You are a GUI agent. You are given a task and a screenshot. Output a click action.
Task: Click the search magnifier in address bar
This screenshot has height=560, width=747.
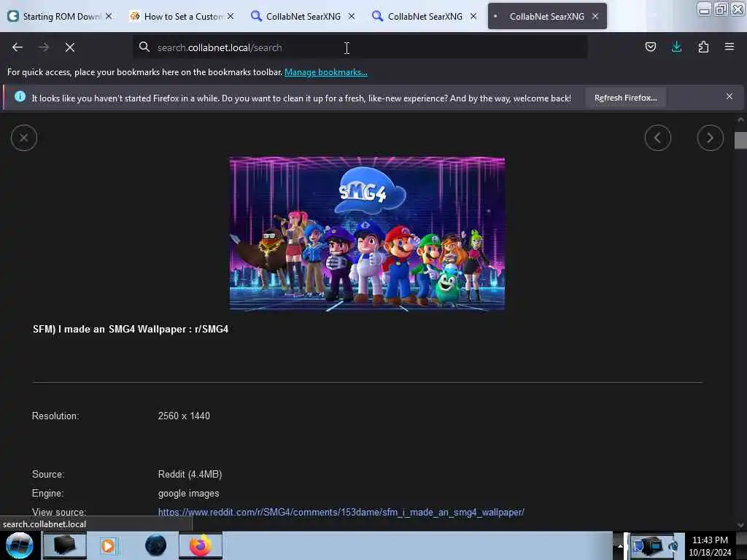coord(144,47)
